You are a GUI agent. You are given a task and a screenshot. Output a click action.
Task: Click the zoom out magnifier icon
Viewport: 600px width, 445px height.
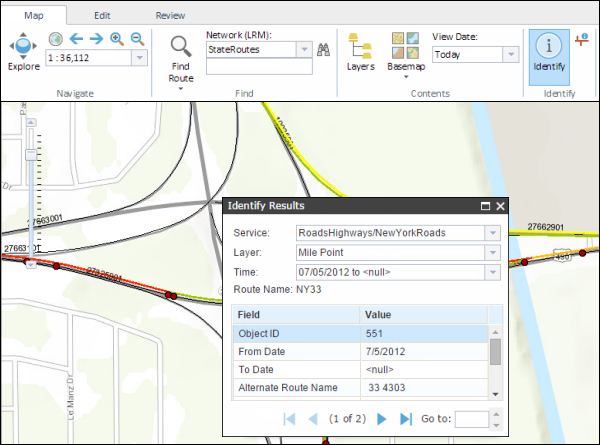pos(137,39)
